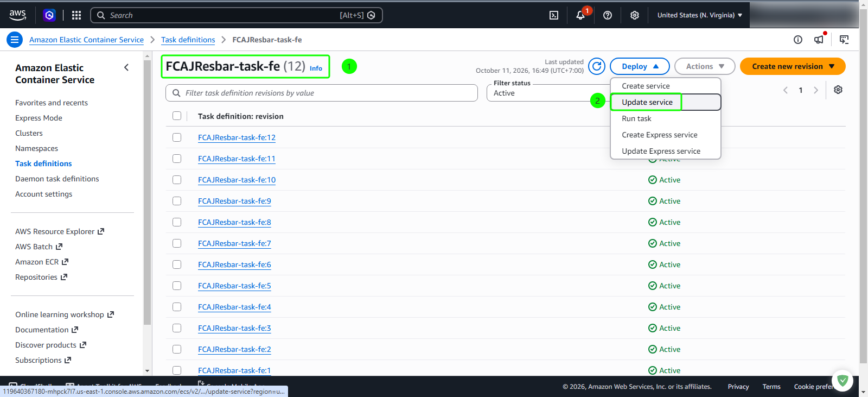Choose Update Express service menu entry

point(666,151)
